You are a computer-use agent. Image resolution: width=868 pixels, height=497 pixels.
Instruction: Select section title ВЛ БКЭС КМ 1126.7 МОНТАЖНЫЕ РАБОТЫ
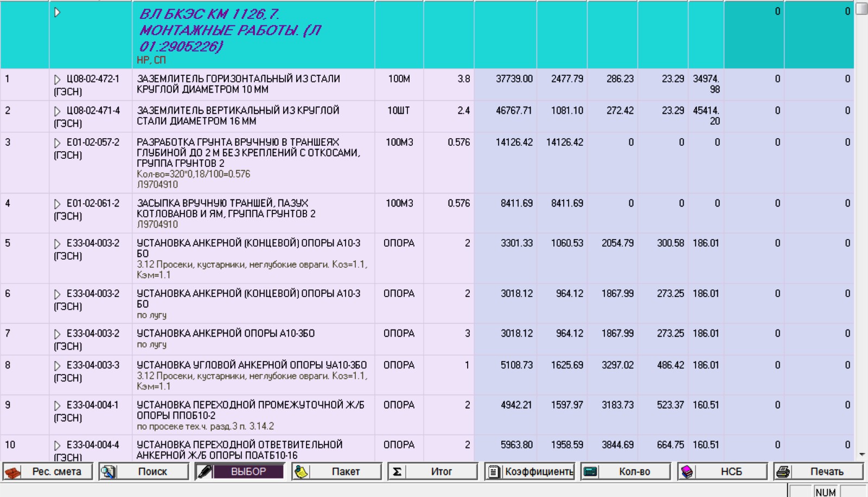230,30
